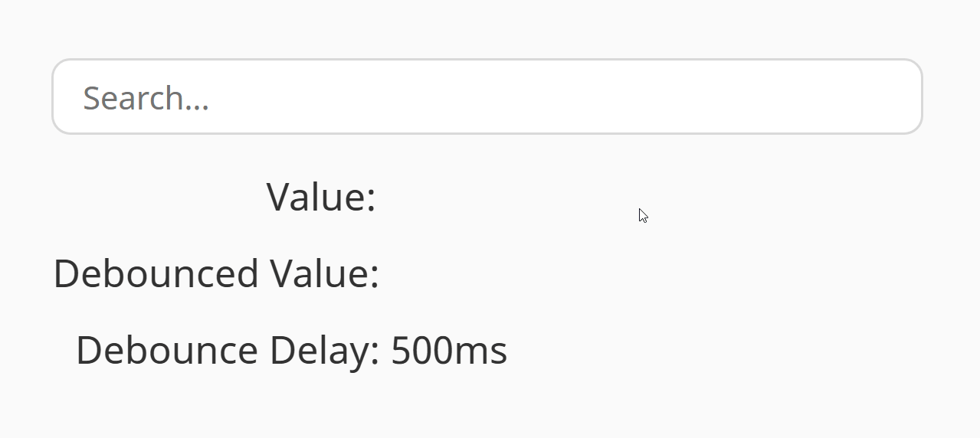
Task: Click the "Debounce Delay: 500ms" text line
Action: (x=291, y=351)
